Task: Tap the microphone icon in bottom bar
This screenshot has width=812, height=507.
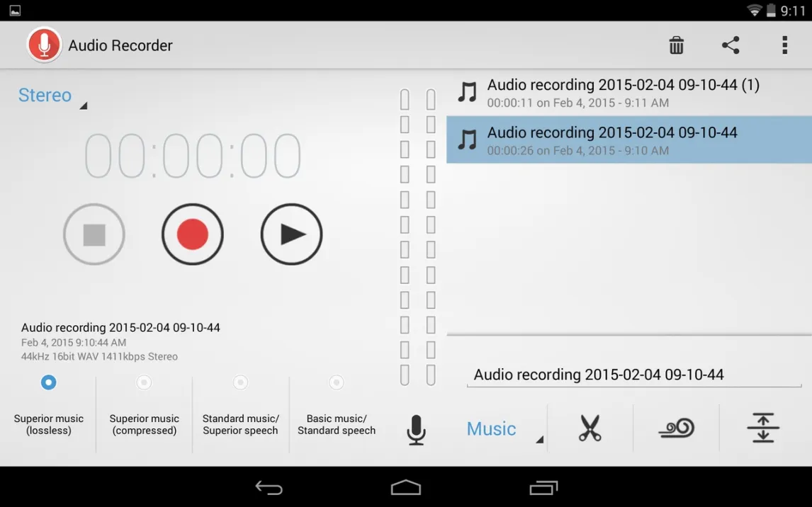Action: pyautogui.click(x=417, y=429)
